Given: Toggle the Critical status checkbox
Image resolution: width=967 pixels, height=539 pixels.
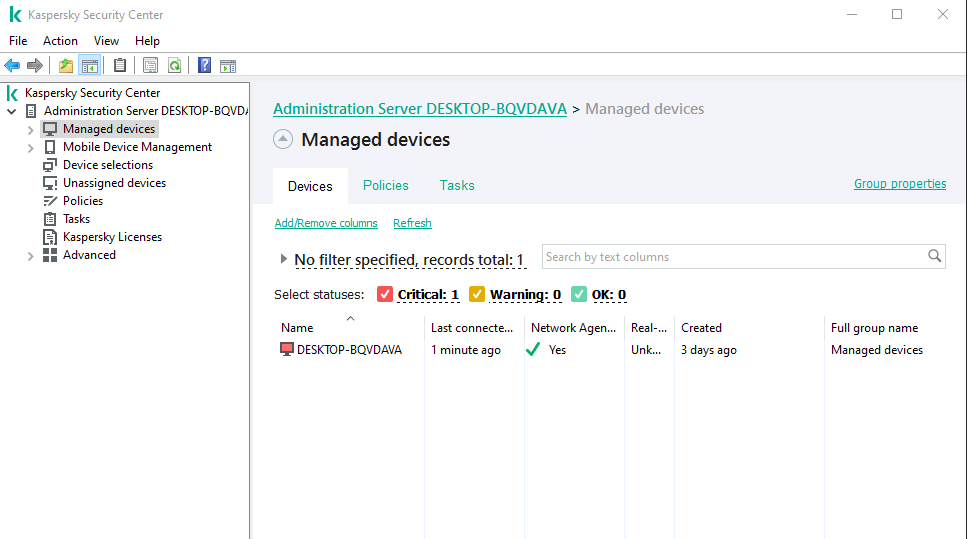Looking at the screenshot, I should [x=385, y=294].
